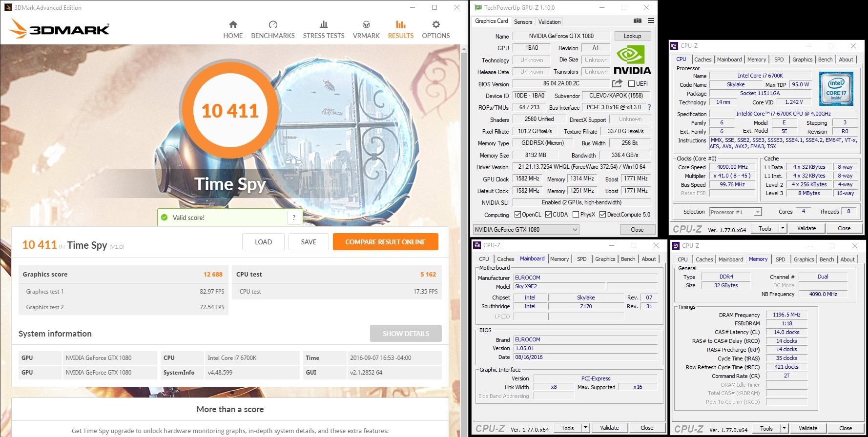Toggle the PhysX checkbox
This screenshot has height=437, width=868.
click(576, 215)
